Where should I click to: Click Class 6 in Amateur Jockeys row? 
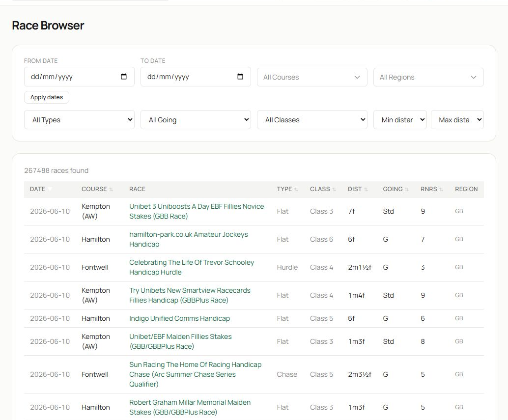pyautogui.click(x=321, y=239)
